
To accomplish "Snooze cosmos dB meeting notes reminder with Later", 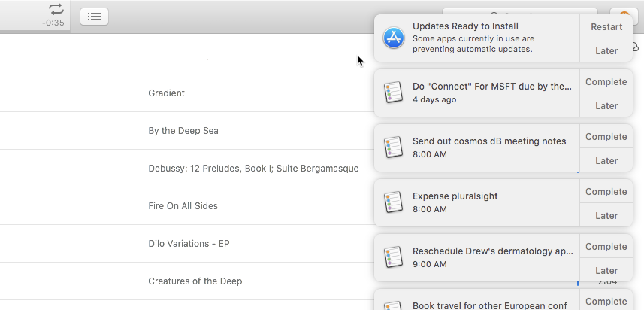I will click(606, 160).
